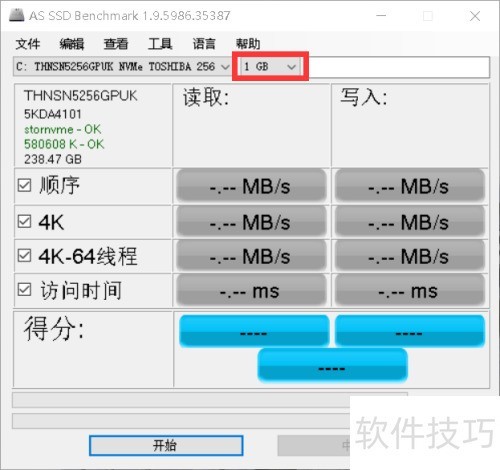
Task: Click the 580608 K - OK alignment text
Action: click(64, 144)
